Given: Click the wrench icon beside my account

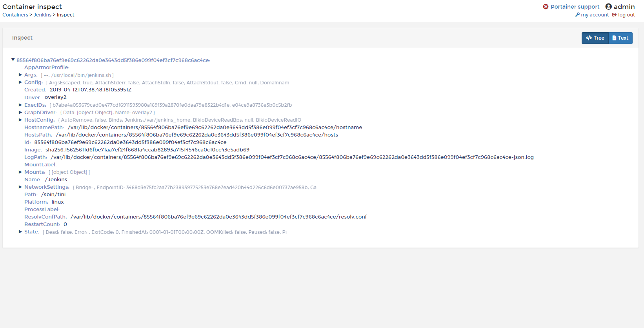Looking at the screenshot, I should [577, 15].
